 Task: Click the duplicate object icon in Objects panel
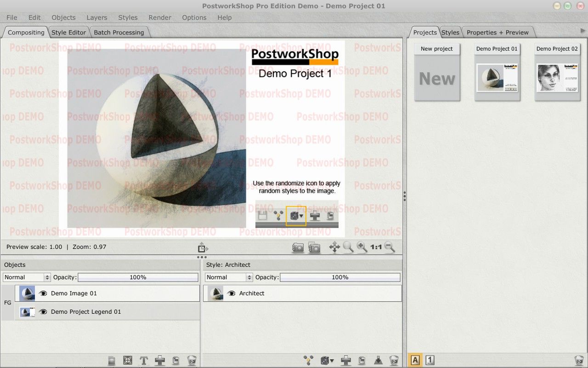(x=175, y=361)
